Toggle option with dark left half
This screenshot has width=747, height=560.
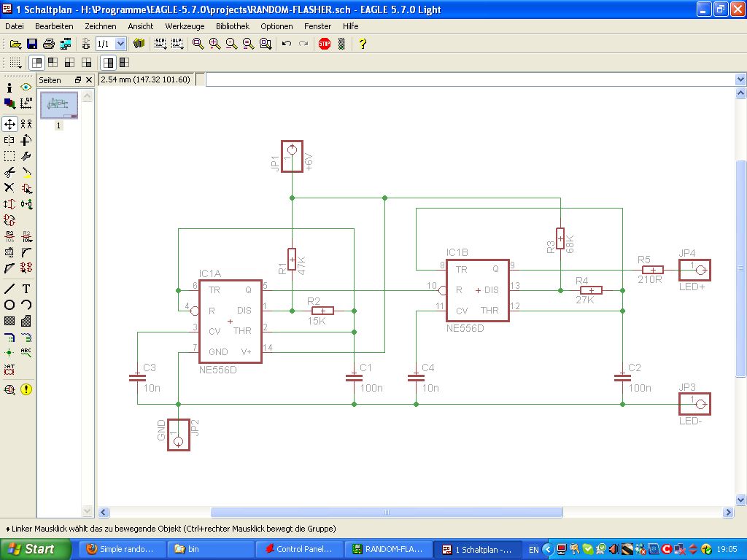coord(124,63)
